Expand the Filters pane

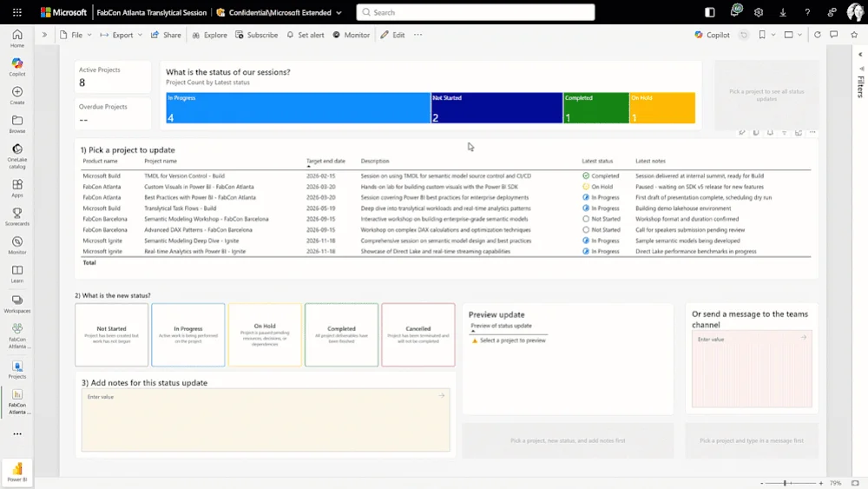tap(860, 54)
